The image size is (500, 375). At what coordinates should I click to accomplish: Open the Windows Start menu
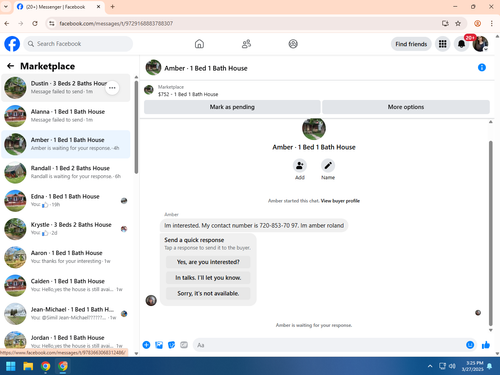11,366
